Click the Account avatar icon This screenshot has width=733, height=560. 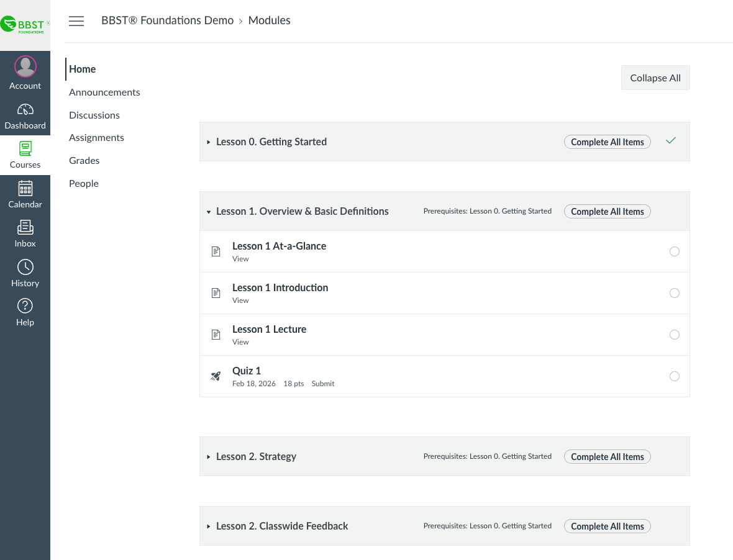[x=25, y=66]
